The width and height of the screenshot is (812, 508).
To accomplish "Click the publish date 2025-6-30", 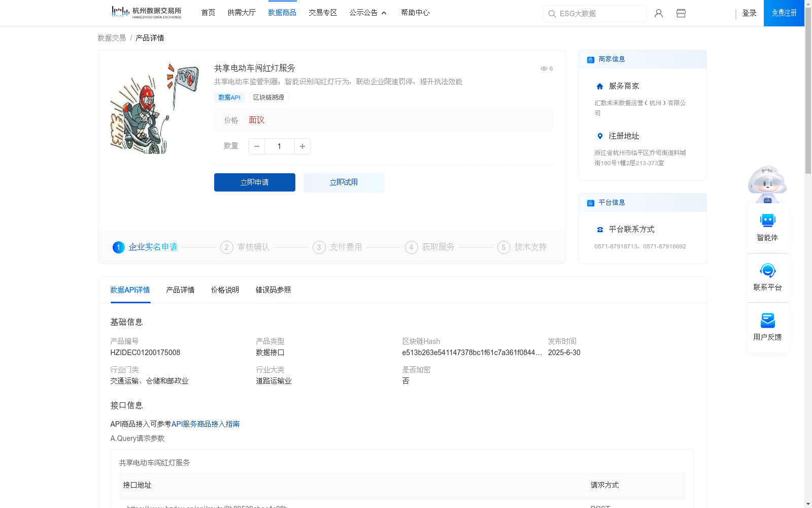I will coord(564,353).
